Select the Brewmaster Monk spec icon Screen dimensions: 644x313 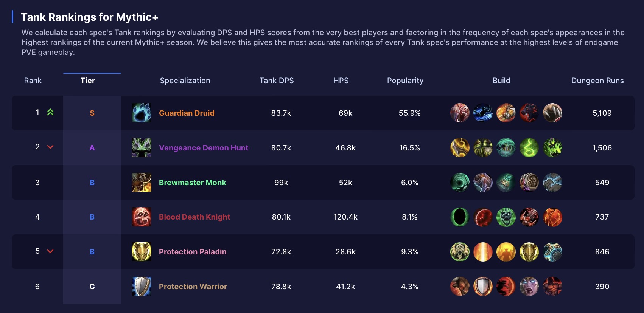[141, 183]
